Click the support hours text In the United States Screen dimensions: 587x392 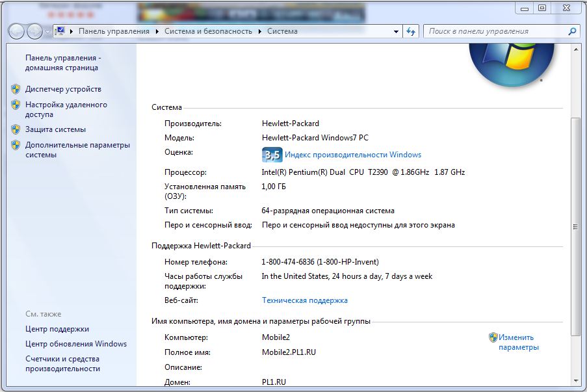[347, 276]
